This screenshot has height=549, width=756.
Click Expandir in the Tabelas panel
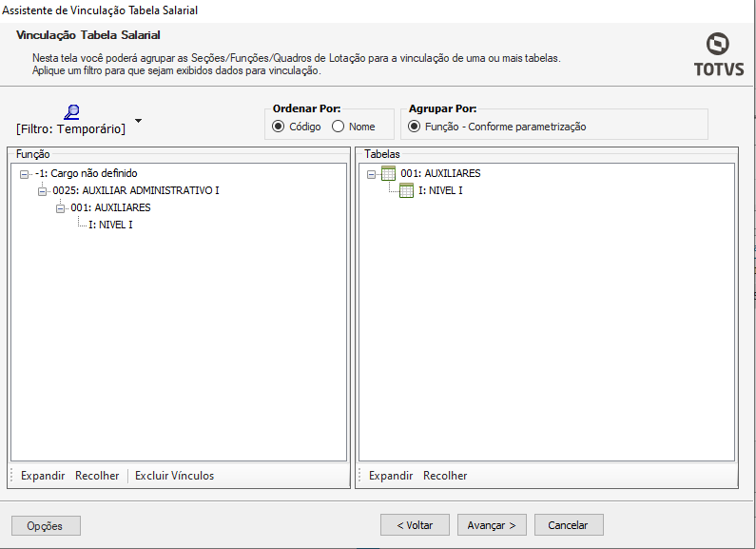click(391, 476)
